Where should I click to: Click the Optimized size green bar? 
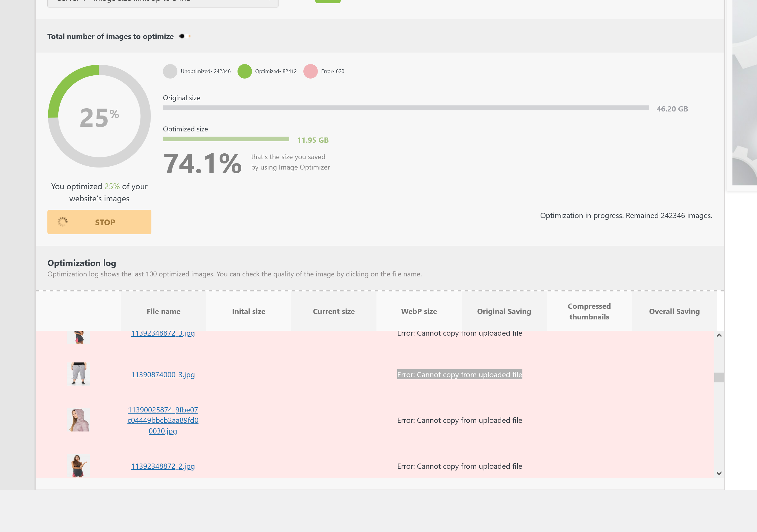click(226, 139)
